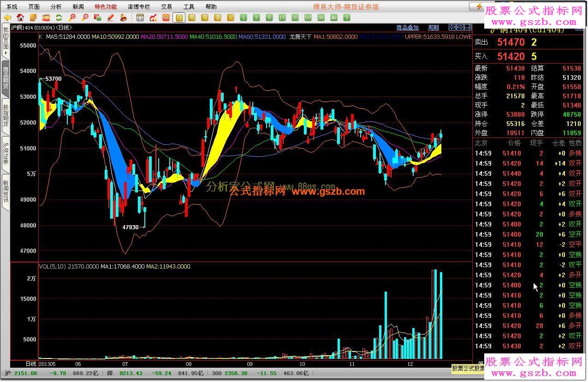Click the right arrow box above chart
This screenshot has width=588, height=382.
coord(460,27)
